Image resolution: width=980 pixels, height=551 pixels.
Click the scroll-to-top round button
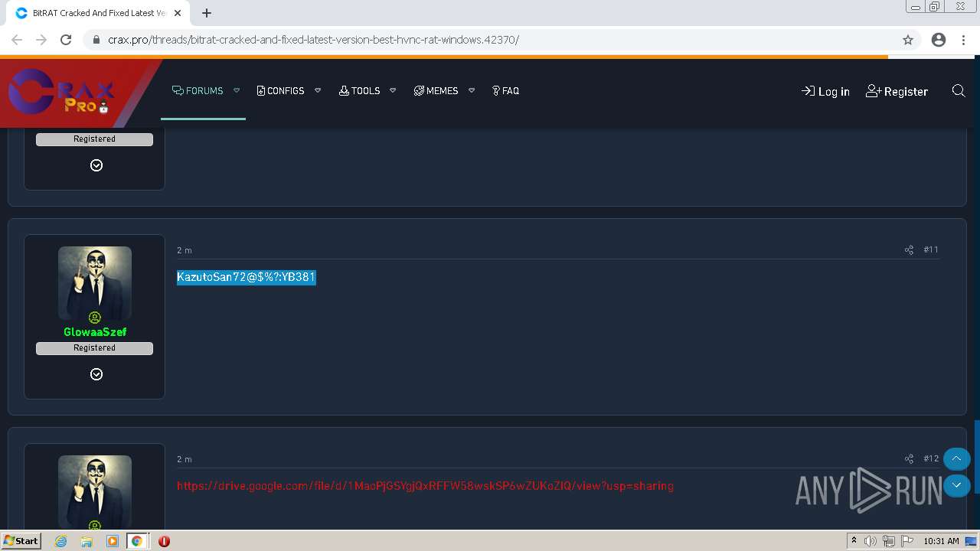[956, 459]
